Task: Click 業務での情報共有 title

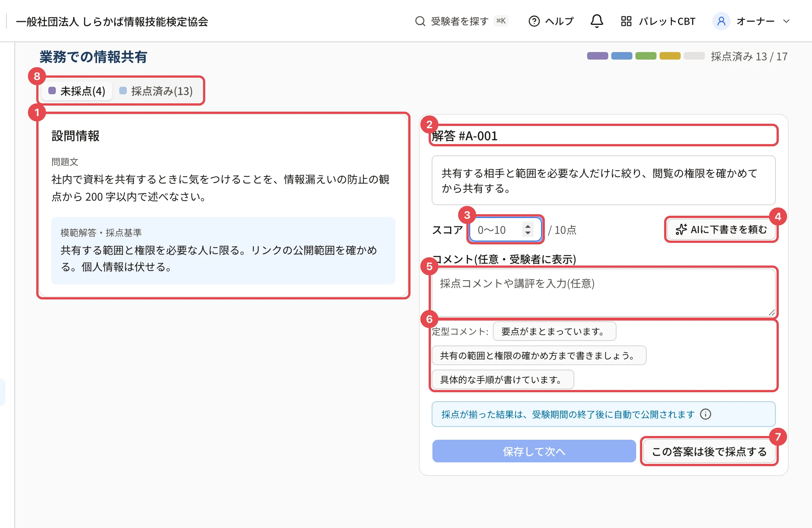Action: tap(93, 57)
